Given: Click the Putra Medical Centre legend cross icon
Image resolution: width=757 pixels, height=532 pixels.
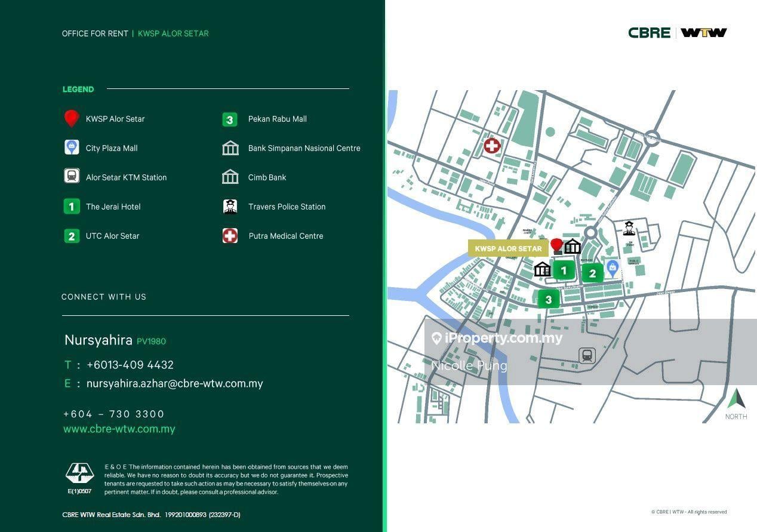Looking at the screenshot, I should point(230,236).
